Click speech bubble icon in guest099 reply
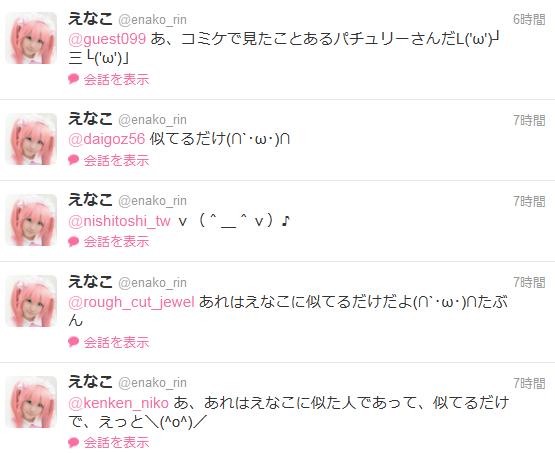This screenshot has width=555, height=453. point(74,79)
